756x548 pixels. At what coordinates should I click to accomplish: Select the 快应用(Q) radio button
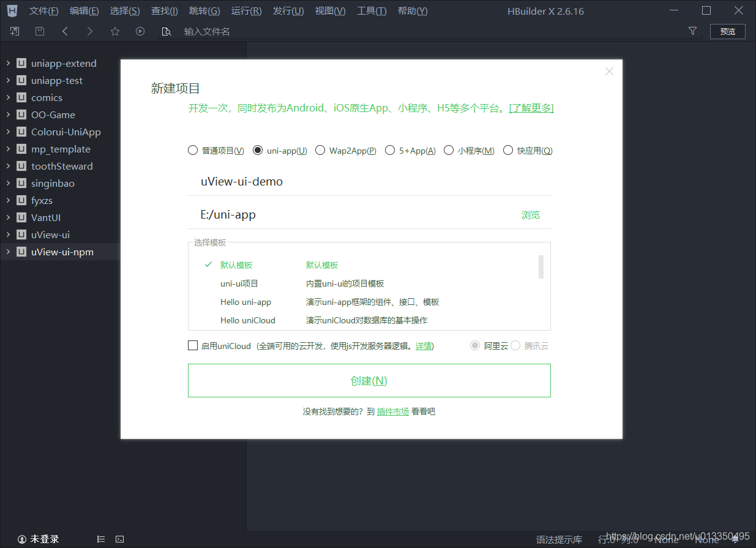coord(507,150)
